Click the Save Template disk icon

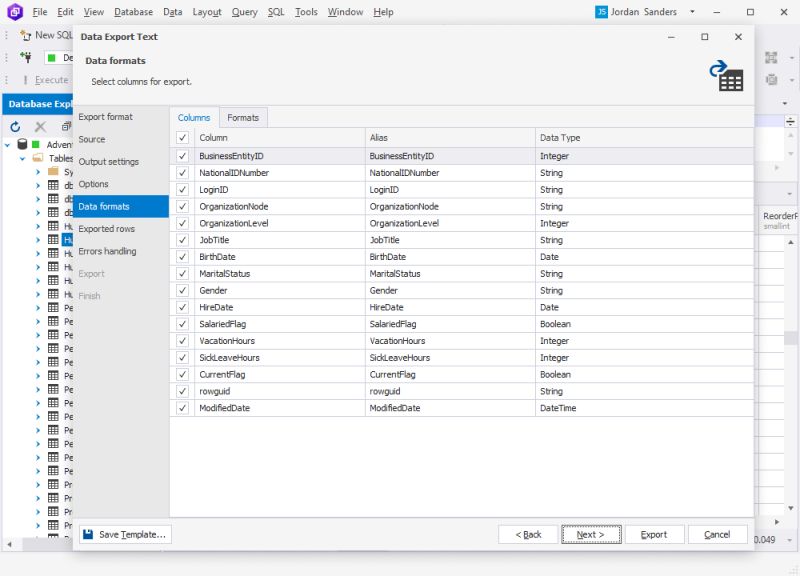[93, 534]
